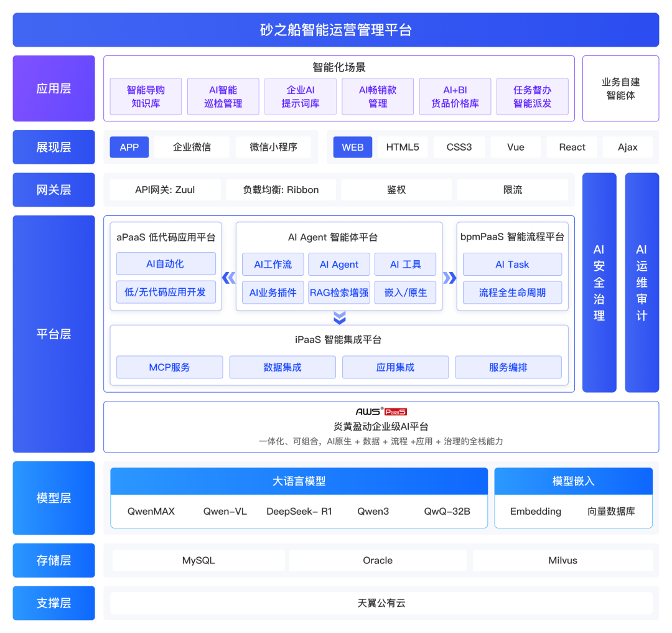Click the Ajax box
The image size is (672, 633).
point(628,148)
